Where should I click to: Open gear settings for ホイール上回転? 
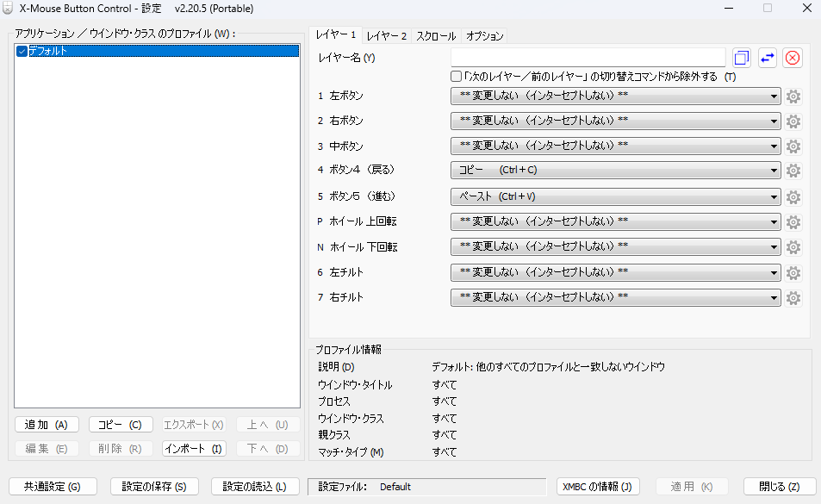tap(793, 222)
